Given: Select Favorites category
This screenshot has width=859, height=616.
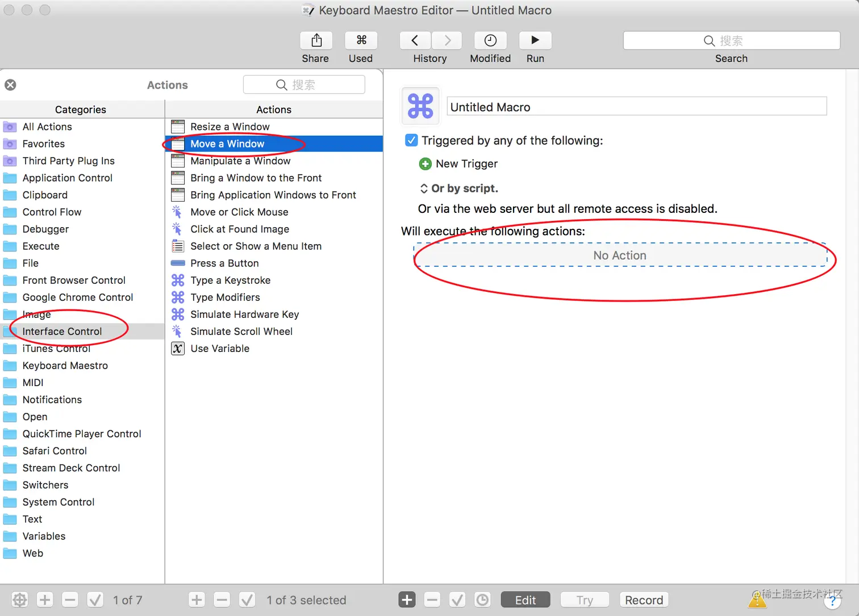Looking at the screenshot, I should [x=82, y=144].
